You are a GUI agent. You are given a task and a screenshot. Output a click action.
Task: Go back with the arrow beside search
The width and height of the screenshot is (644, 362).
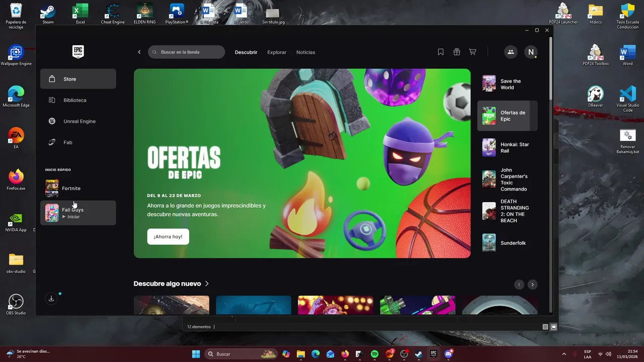pyautogui.click(x=139, y=52)
